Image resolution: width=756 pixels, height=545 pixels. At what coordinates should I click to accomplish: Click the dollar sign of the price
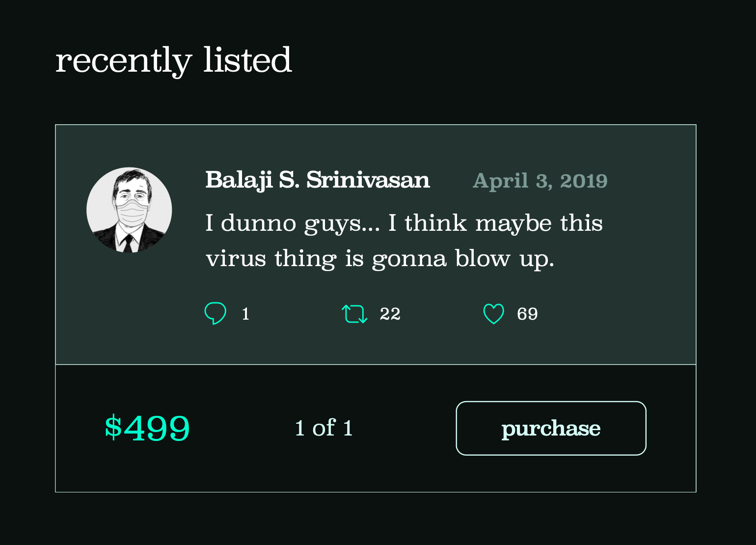tap(113, 427)
